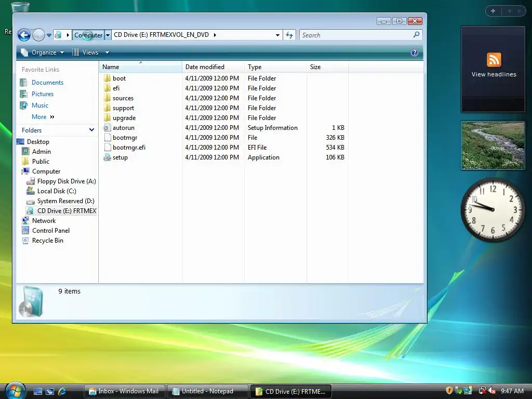Image resolution: width=532 pixels, height=399 pixels.
Task: Click the Help question mark icon
Action: tap(414, 52)
